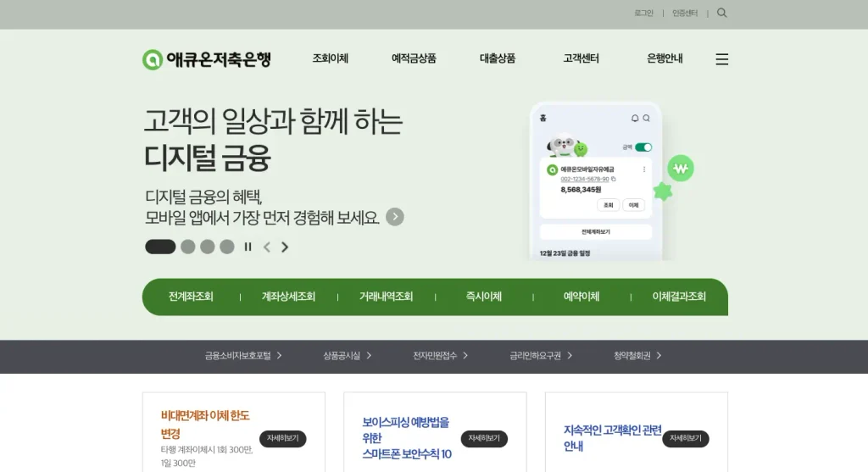The height and width of the screenshot is (472, 868).
Task: Go to 즉시이체 quick menu
Action: (483, 297)
